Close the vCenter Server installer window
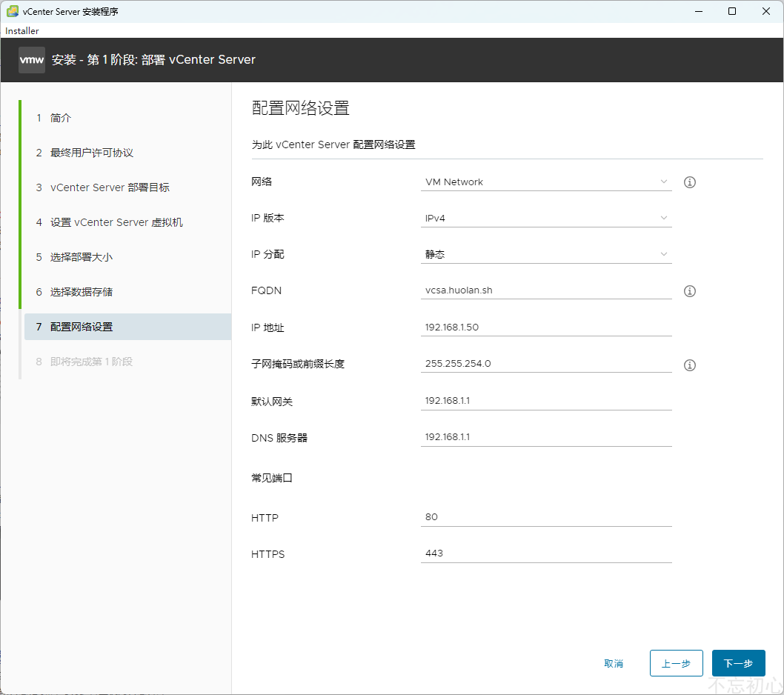The image size is (784, 695). [x=765, y=11]
